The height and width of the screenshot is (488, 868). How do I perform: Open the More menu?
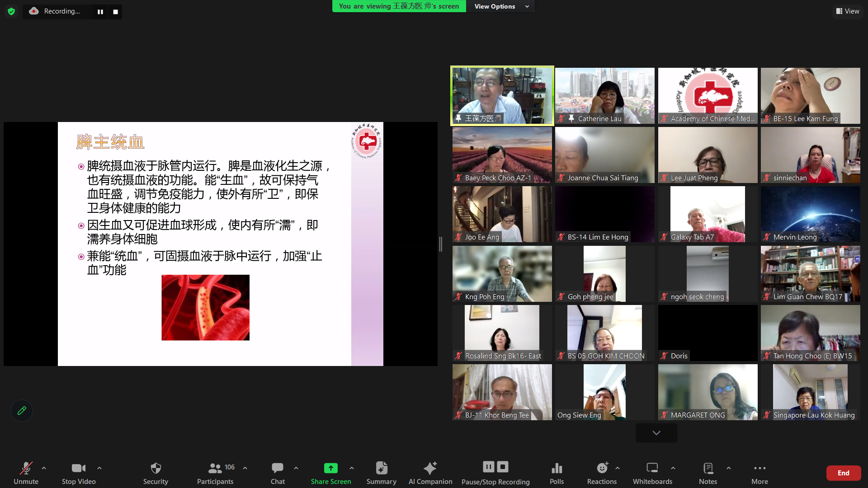[x=759, y=473]
